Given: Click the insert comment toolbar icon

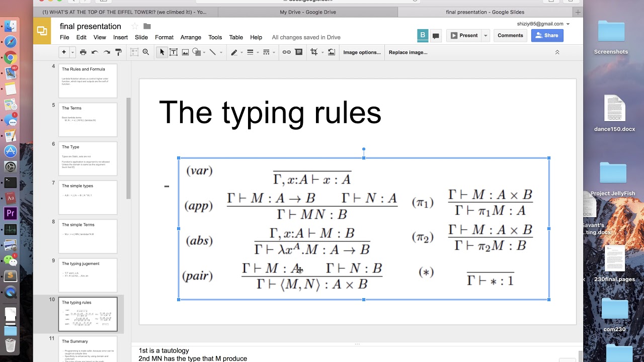Looking at the screenshot, I should coord(298,52).
